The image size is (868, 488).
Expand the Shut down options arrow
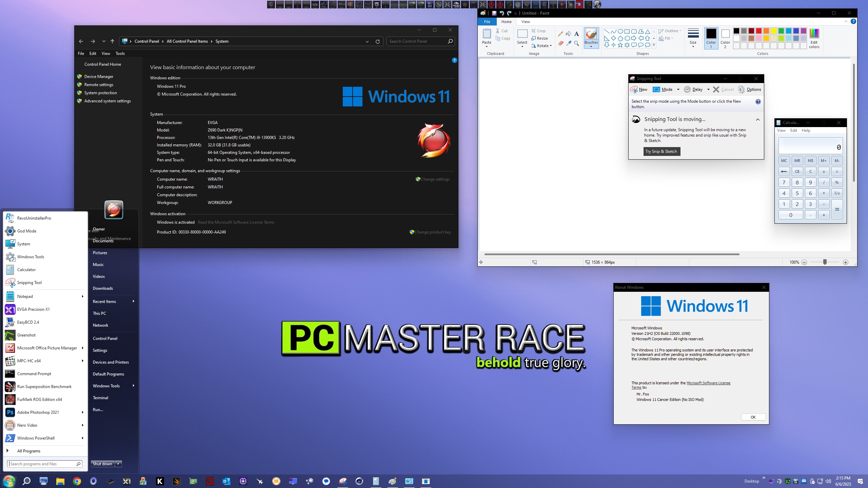tap(118, 464)
